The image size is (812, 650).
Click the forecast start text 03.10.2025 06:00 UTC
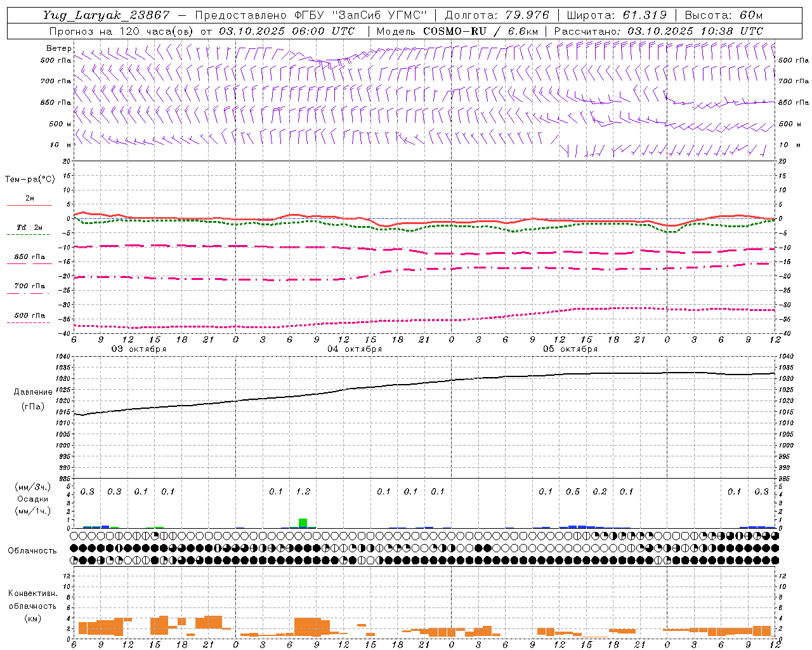[287, 31]
